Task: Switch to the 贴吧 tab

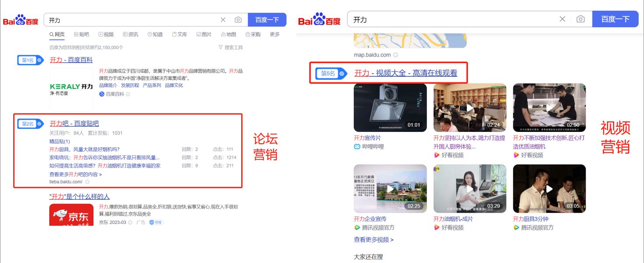Action: click(x=82, y=34)
